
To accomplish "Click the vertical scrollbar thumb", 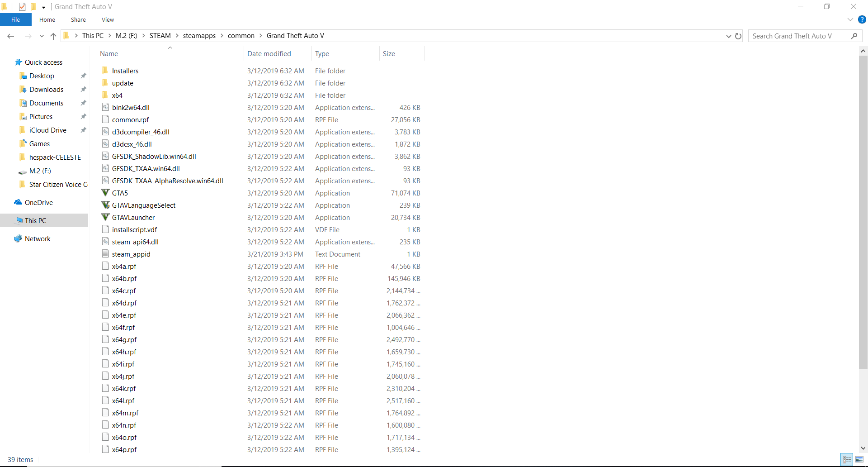I will tap(863, 213).
